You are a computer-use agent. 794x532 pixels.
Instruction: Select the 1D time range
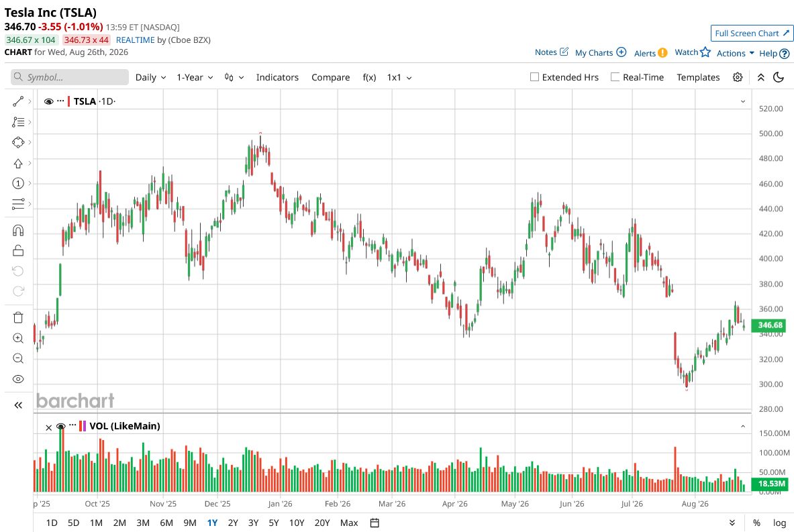(x=52, y=523)
